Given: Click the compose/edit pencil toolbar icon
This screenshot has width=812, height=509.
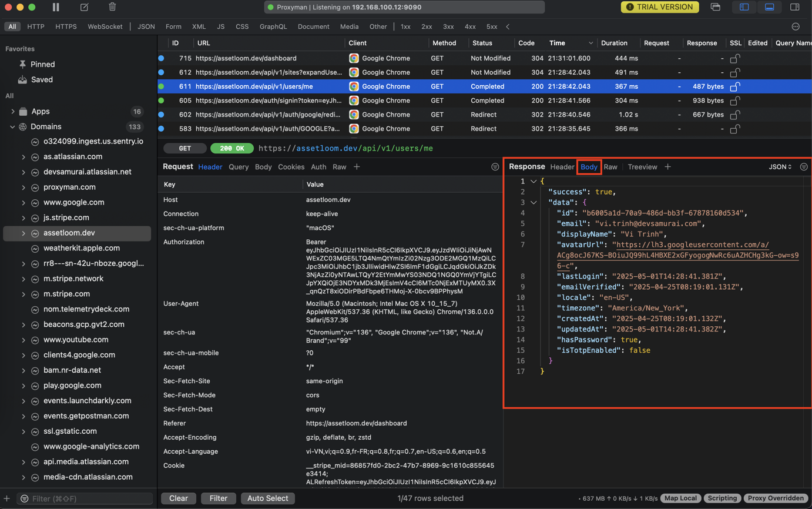Looking at the screenshot, I should point(84,7).
